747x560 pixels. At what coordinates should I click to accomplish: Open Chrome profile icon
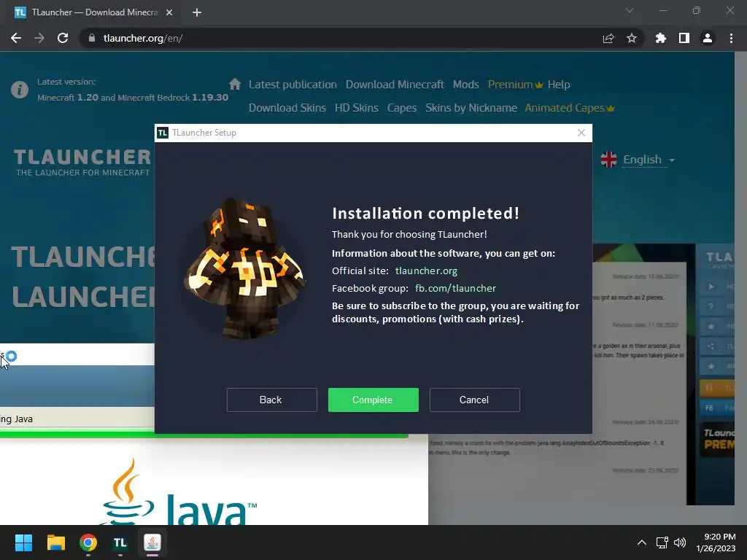[708, 38]
